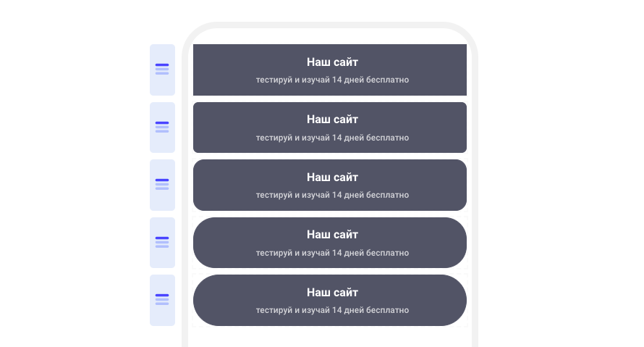Click the fourth drag handle icon from top
Viewport: 644px width, 347px height.
162,242
